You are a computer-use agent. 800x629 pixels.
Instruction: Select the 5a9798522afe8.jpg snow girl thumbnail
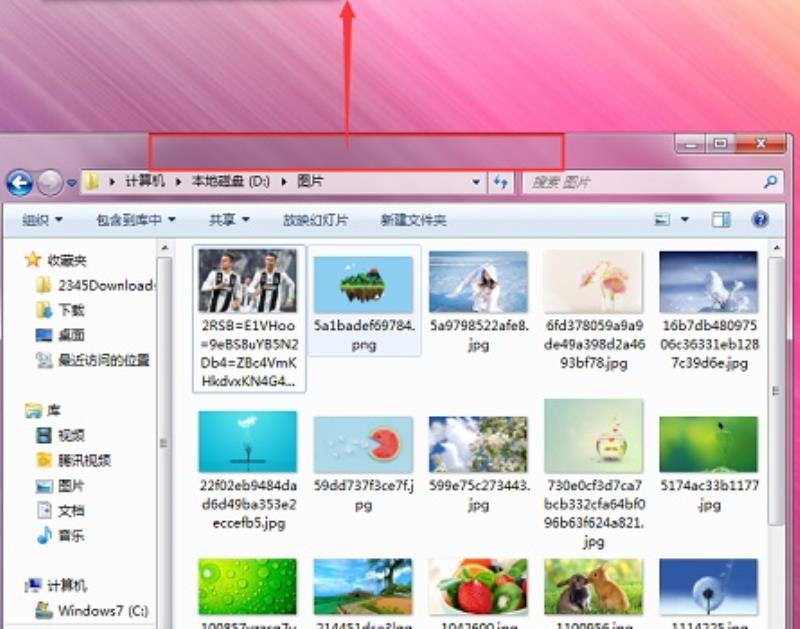478,282
